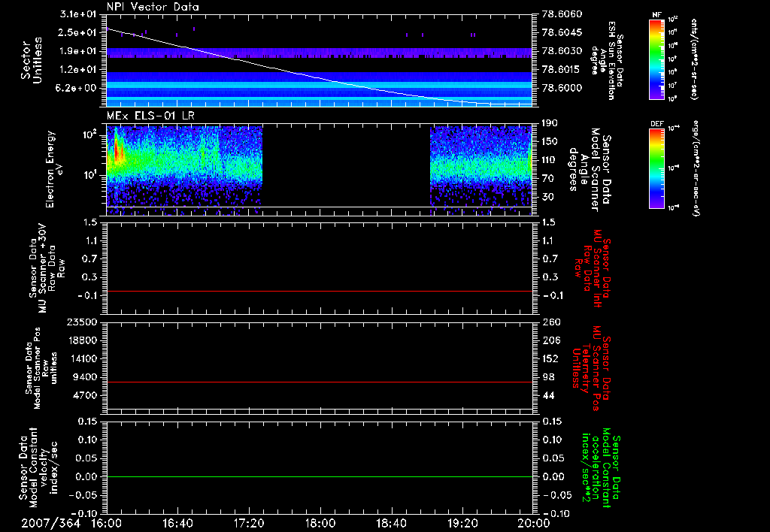Click the red Scanner Pos telemetry line

coord(320,382)
